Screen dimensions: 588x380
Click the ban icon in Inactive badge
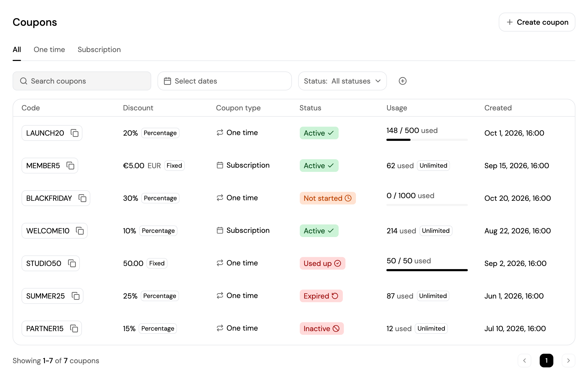336,328
